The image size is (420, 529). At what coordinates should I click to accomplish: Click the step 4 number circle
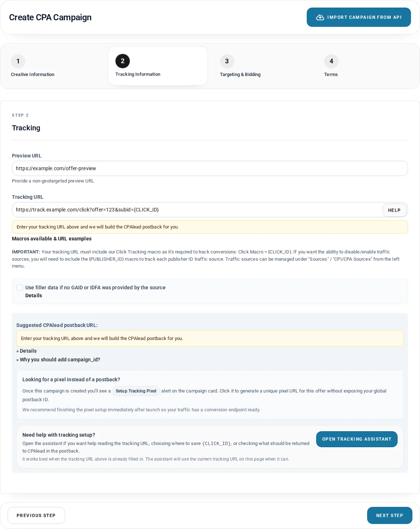(x=331, y=61)
